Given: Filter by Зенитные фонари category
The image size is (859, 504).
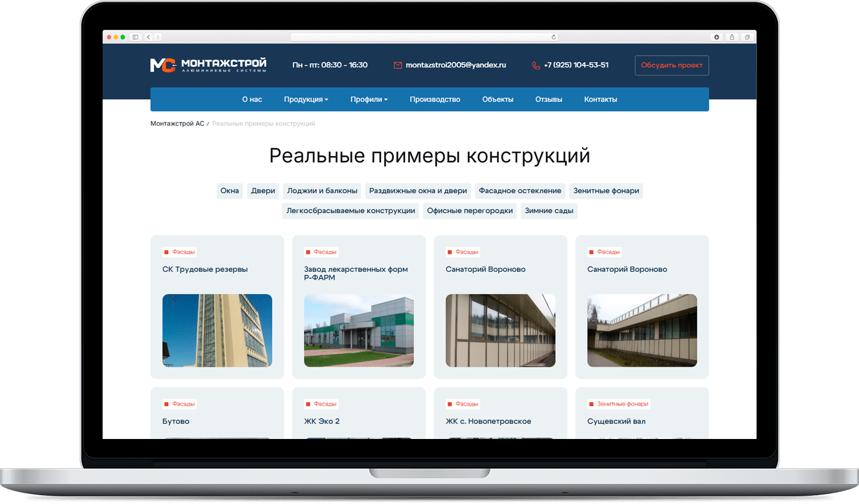Looking at the screenshot, I should tap(606, 191).
